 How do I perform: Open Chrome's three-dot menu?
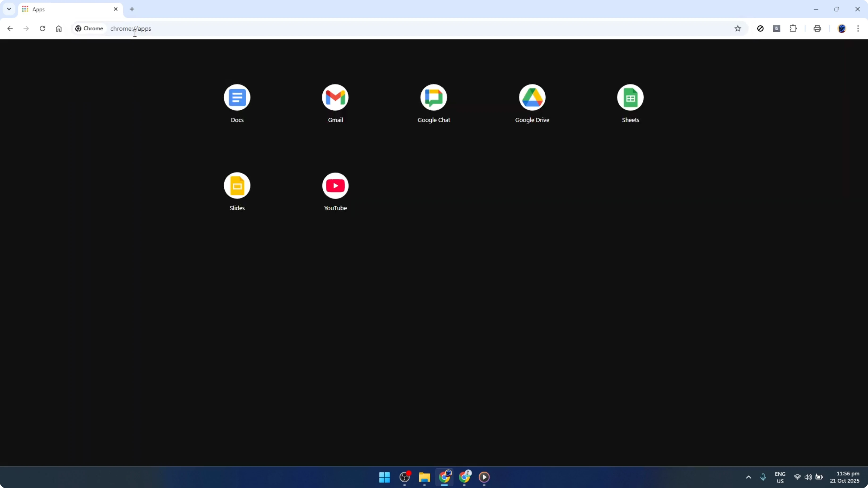[x=859, y=29]
